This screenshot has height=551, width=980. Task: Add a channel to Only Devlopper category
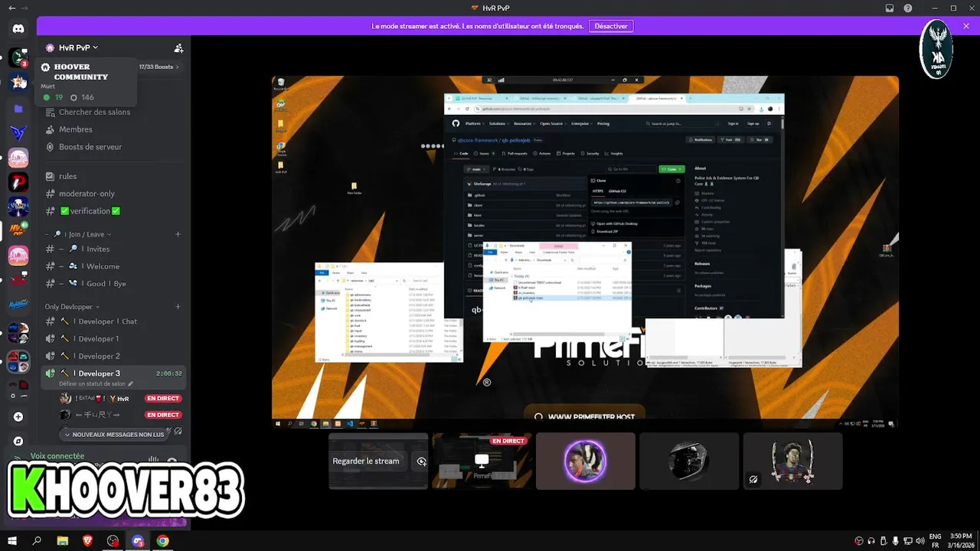(178, 307)
